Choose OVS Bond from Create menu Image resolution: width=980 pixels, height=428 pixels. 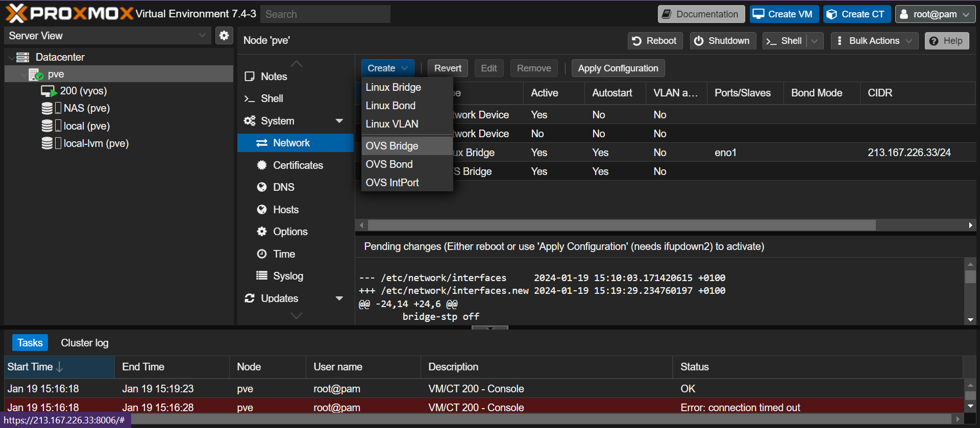pyautogui.click(x=407, y=164)
